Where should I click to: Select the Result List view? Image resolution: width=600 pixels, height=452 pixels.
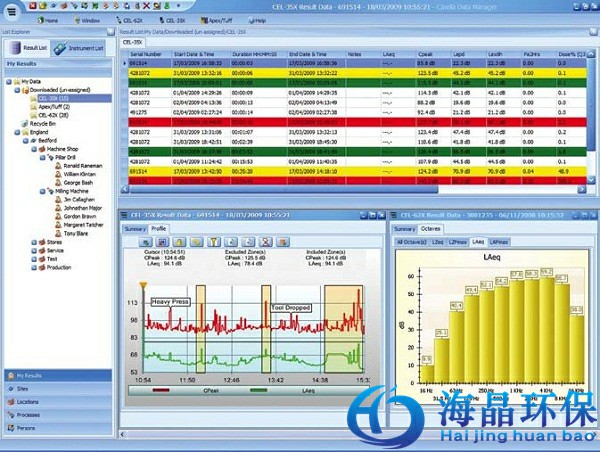(x=28, y=47)
